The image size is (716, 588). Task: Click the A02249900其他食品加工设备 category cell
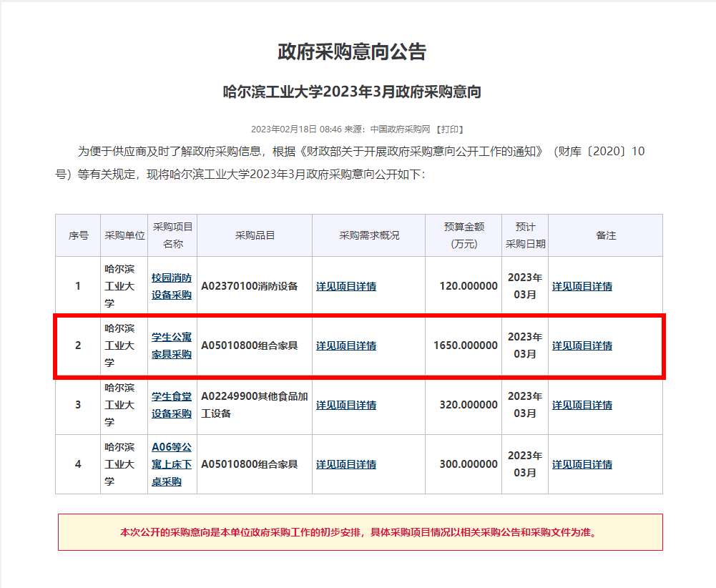coord(255,405)
